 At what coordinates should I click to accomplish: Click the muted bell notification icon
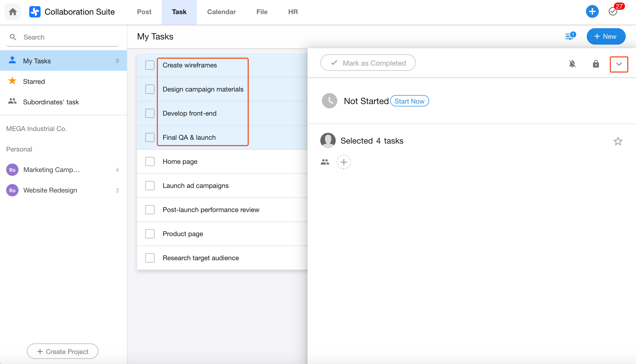coord(572,64)
